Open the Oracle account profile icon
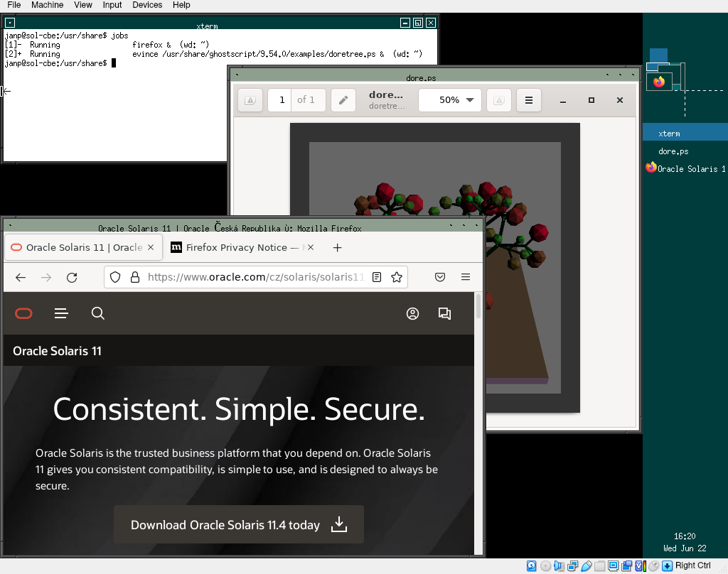 412,313
